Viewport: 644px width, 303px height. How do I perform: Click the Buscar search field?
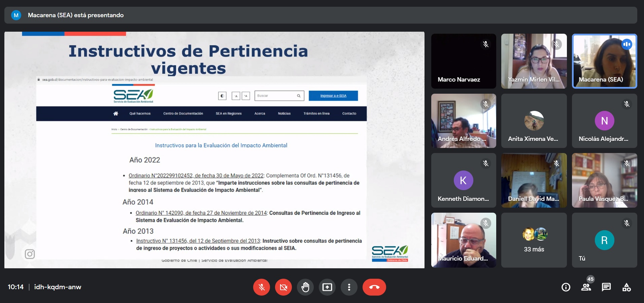(x=276, y=96)
